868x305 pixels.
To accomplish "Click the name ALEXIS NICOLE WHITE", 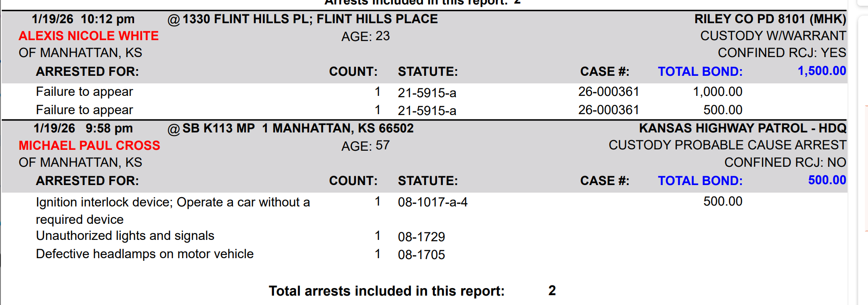I will [x=89, y=36].
